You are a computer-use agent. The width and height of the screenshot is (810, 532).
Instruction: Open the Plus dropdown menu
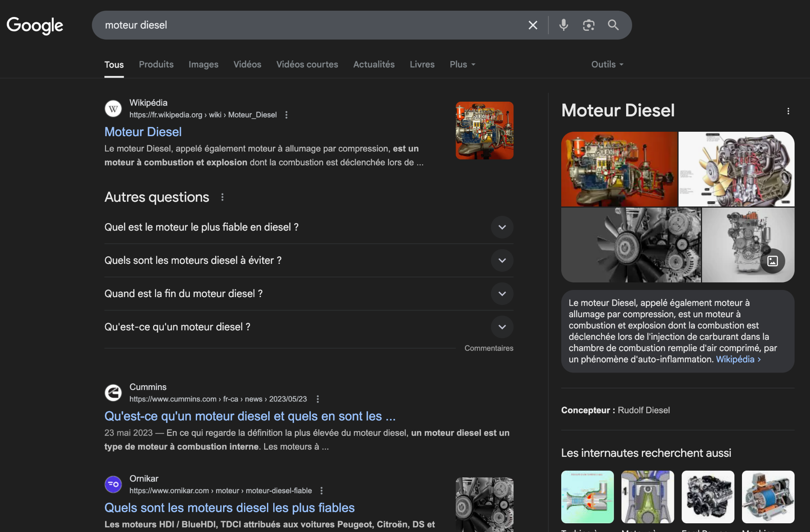[x=462, y=64]
